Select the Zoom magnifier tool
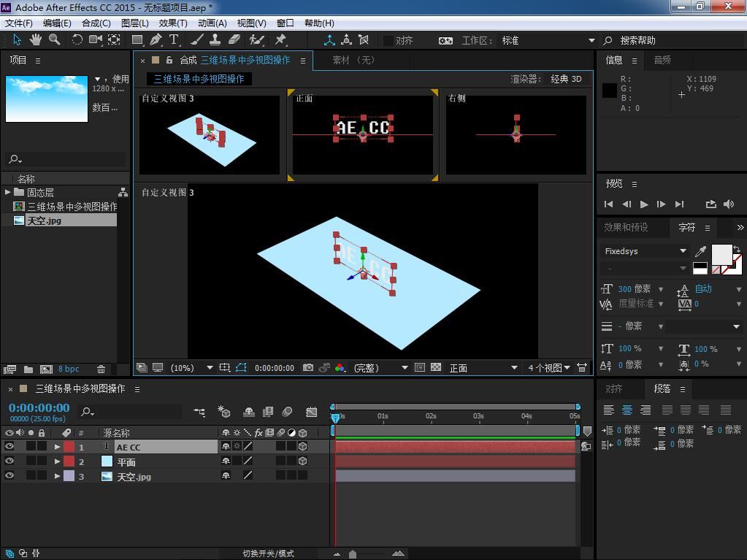747x560 pixels. 54,40
